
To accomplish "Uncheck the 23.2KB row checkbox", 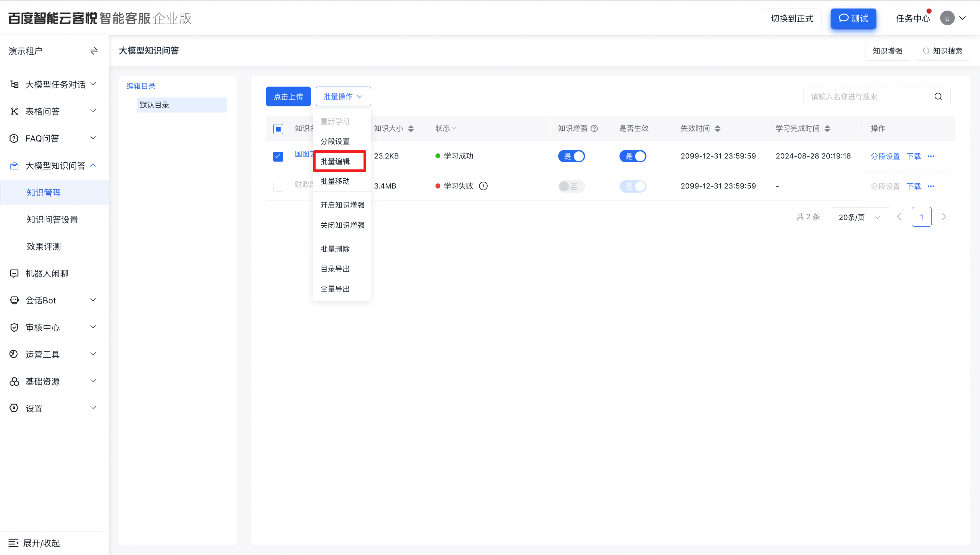I will point(278,156).
